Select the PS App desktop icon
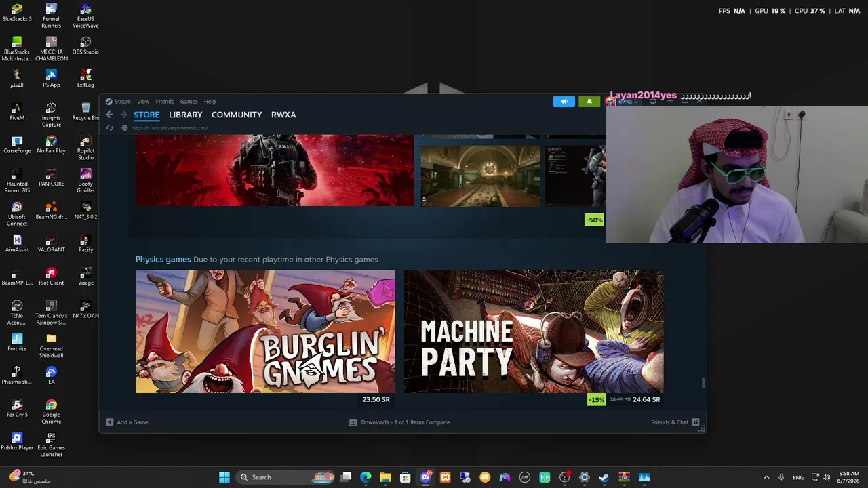Viewport: 868px width, 488px height. 52,79
